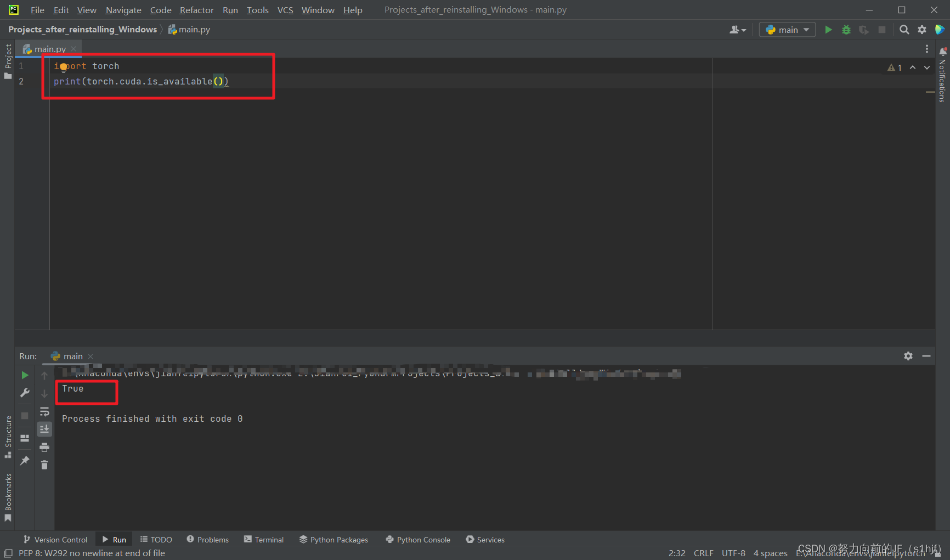950x560 pixels.
Task: Run with coverage icon in toolbar
Action: point(864,30)
